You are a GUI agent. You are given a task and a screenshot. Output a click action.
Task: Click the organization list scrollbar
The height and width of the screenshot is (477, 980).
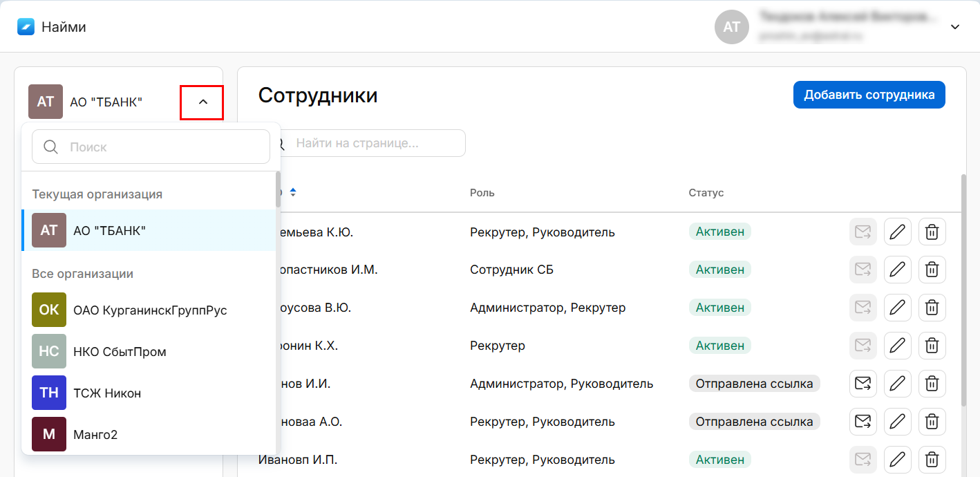(278, 191)
